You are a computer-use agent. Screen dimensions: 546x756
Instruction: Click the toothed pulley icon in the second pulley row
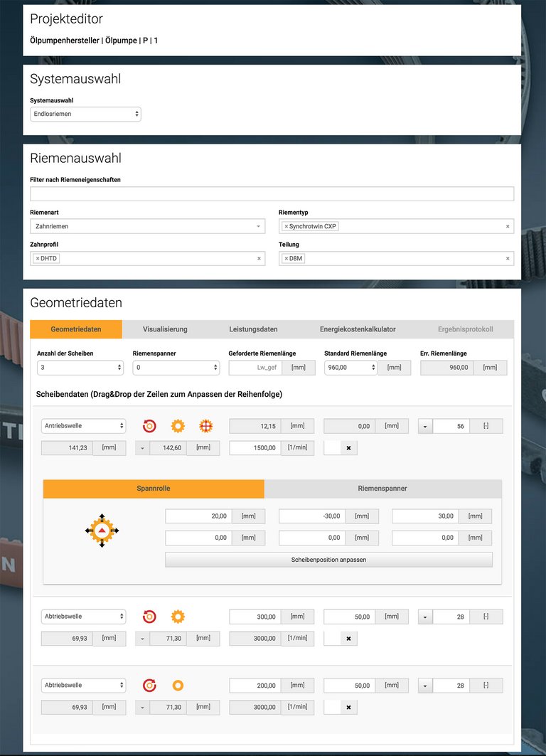(x=178, y=617)
